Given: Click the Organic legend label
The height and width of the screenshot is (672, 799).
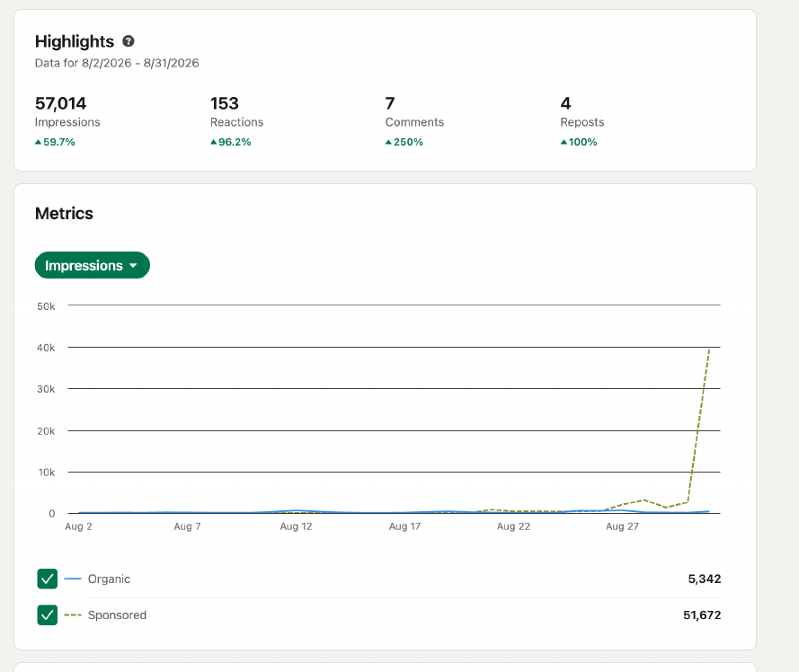Looking at the screenshot, I should click(x=109, y=579).
